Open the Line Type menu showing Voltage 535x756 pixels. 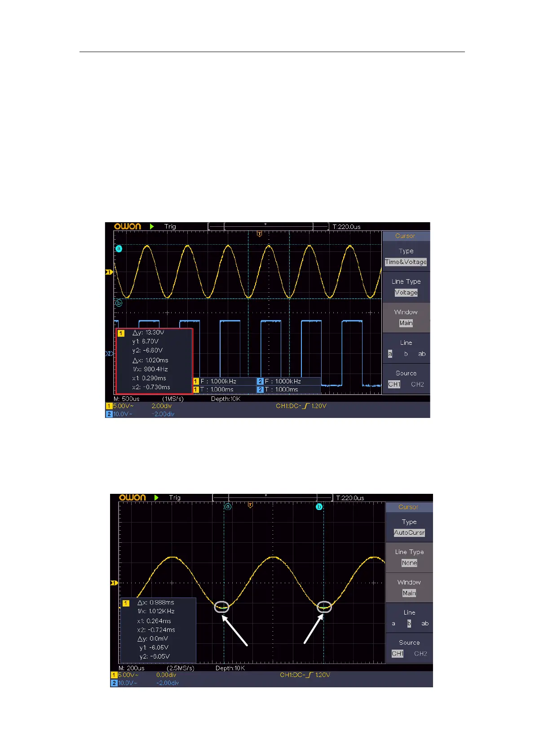406,287
